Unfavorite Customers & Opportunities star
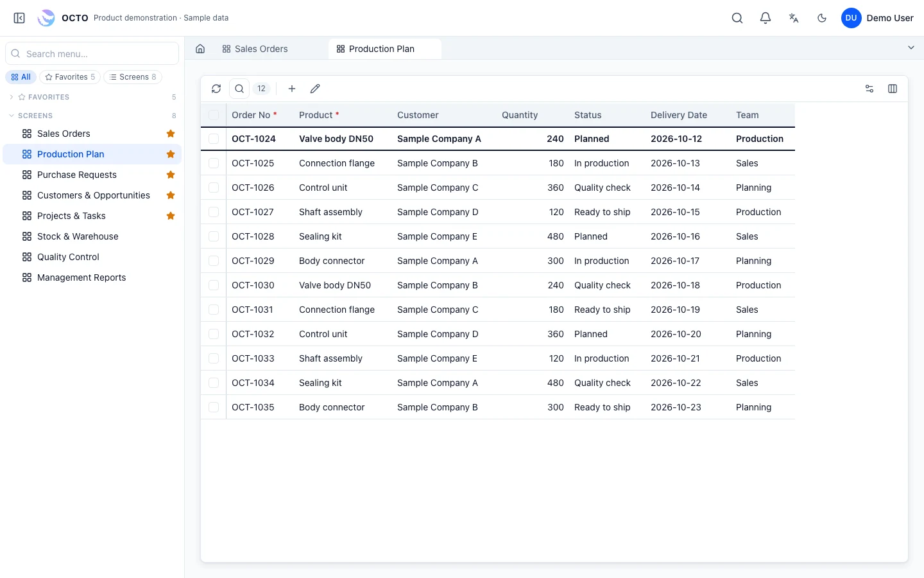The height and width of the screenshot is (578, 924). pyautogui.click(x=171, y=195)
